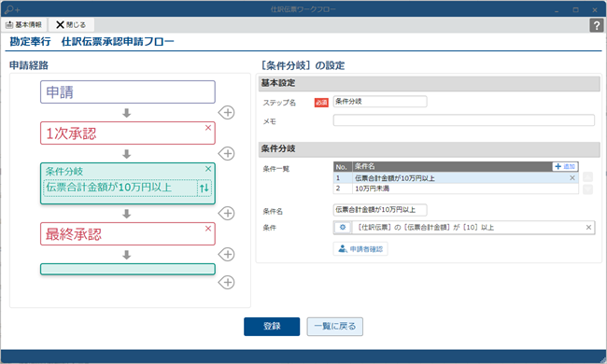This screenshot has height=364, width=607.
Task: Click the bottom-most plus icon in the flow
Action: coord(227,283)
